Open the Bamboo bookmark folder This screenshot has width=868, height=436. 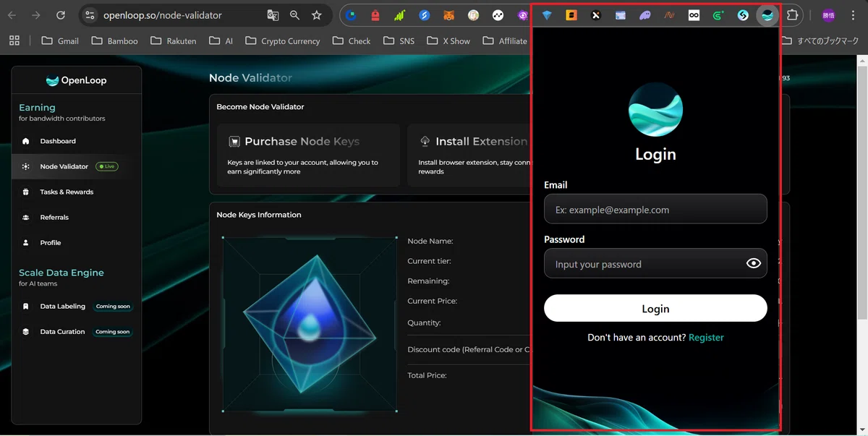[x=114, y=41]
